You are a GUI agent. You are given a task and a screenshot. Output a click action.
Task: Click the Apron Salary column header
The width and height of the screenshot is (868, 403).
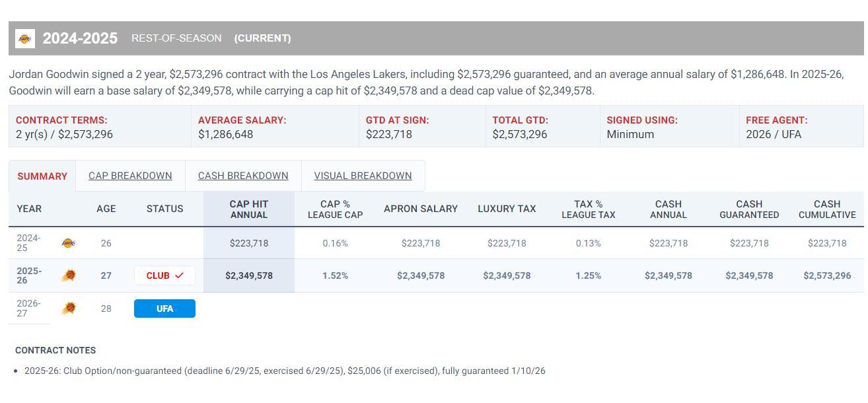tap(421, 209)
